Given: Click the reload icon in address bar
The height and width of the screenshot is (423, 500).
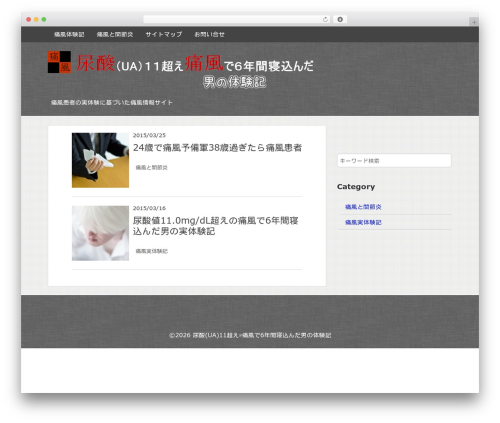Looking at the screenshot, I should (325, 19).
